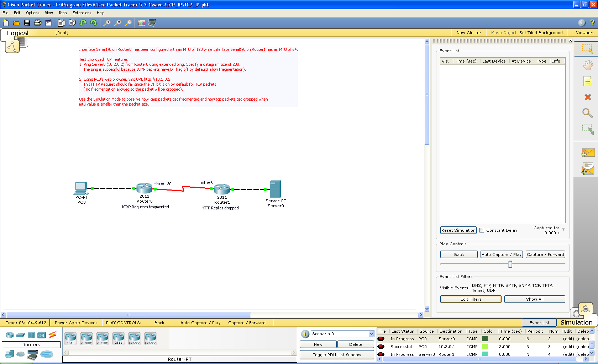
Task: Click the Reset Simulation button
Action: (458, 230)
